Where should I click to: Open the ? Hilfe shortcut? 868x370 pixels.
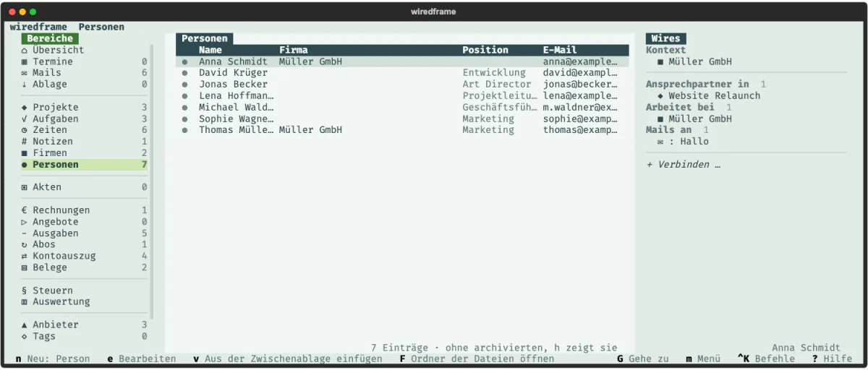pos(832,358)
